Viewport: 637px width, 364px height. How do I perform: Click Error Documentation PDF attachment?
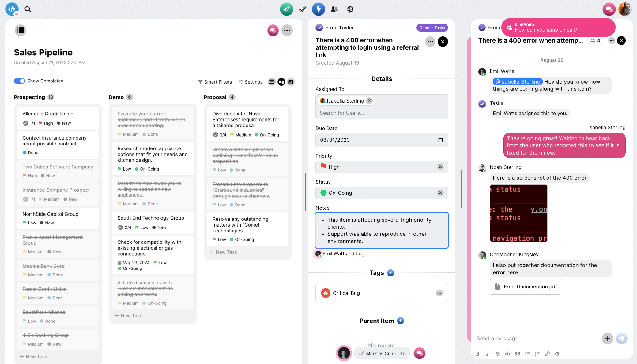click(526, 287)
